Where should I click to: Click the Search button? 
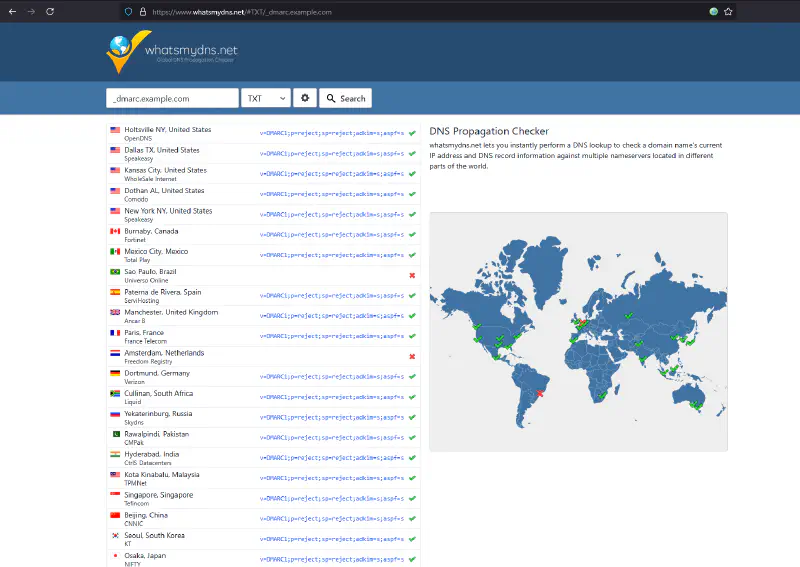tap(345, 98)
